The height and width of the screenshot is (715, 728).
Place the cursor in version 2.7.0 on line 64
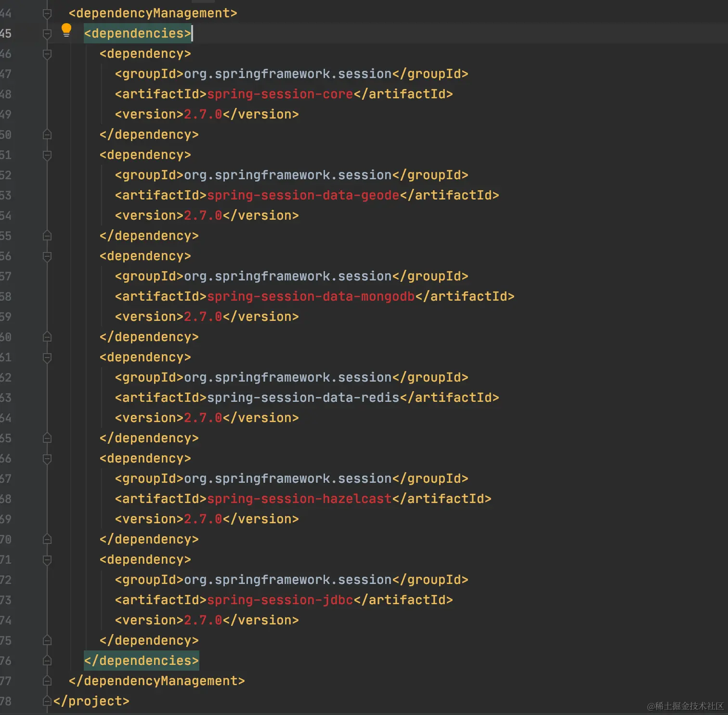click(203, 418)
